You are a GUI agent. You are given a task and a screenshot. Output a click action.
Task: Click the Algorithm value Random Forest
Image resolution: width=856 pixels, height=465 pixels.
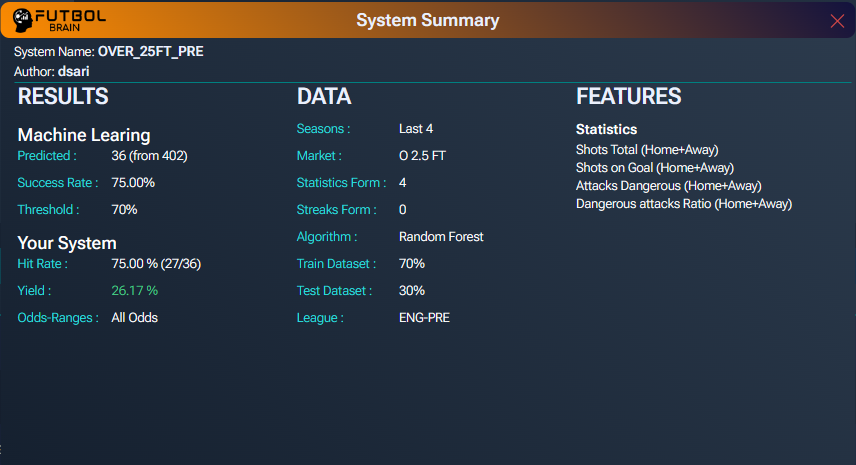tap(441, 237)
